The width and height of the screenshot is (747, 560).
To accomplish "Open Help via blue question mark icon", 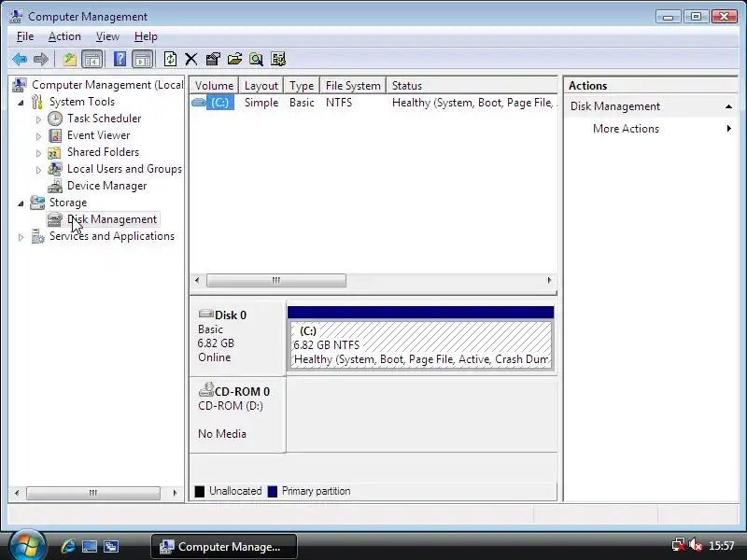I will (120, 60).
